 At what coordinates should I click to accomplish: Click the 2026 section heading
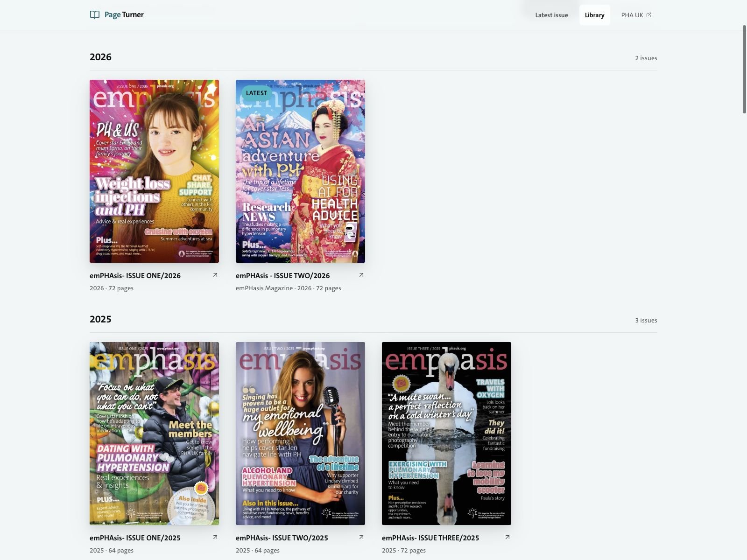(100, 57)
